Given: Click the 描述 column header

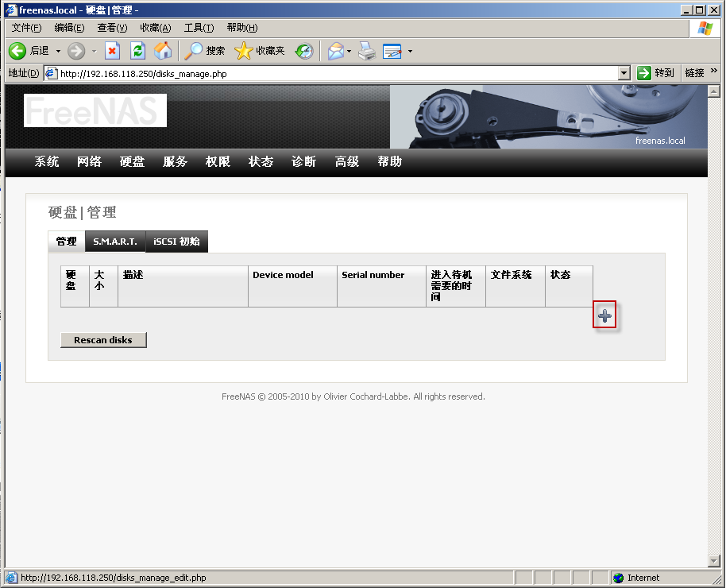Looking at the screenshot, I should click(183, 286).
